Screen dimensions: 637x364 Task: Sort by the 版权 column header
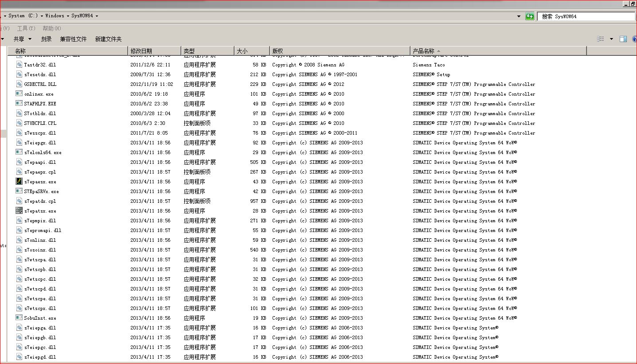pos(340,51)
